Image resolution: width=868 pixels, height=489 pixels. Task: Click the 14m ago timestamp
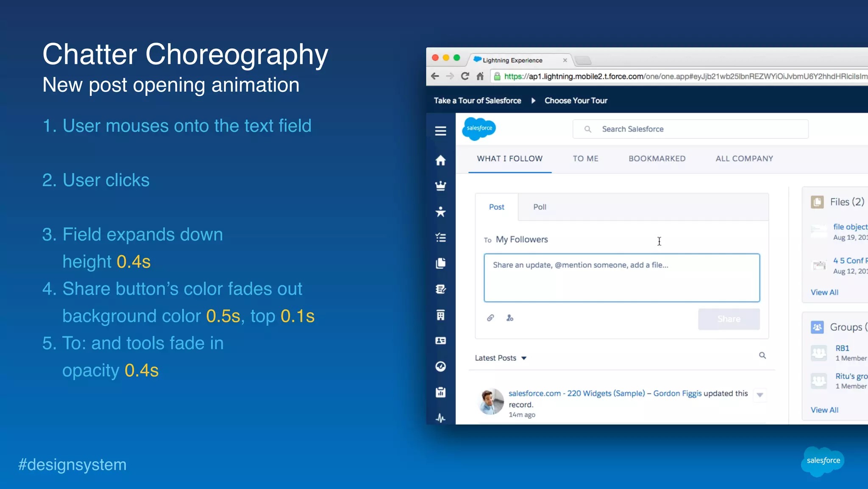point(522,414)
